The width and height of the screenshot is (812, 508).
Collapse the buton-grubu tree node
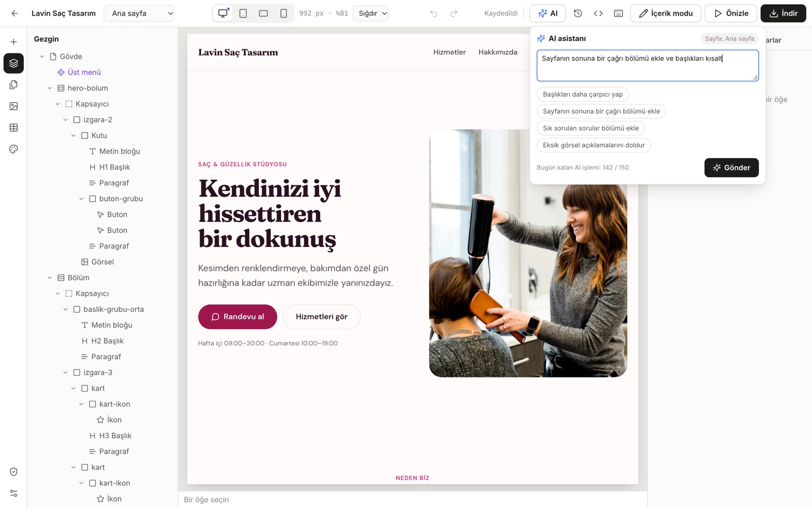(81, 199)
